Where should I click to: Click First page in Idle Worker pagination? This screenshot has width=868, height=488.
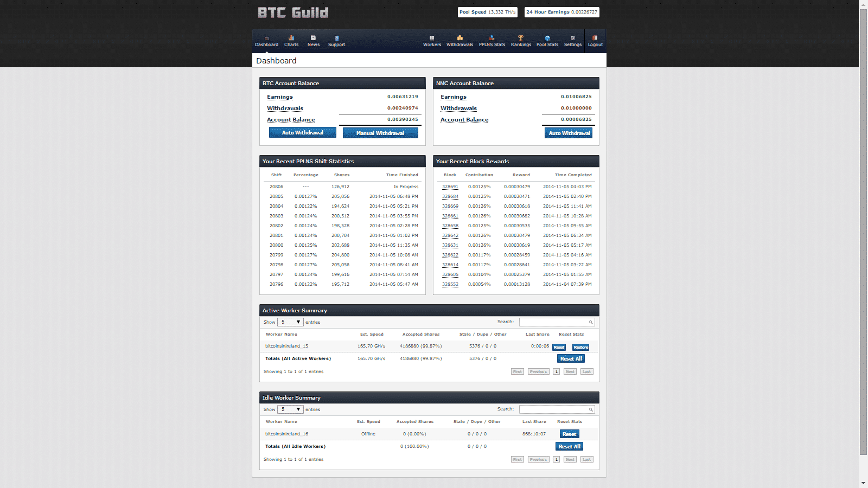pos(518,459)
